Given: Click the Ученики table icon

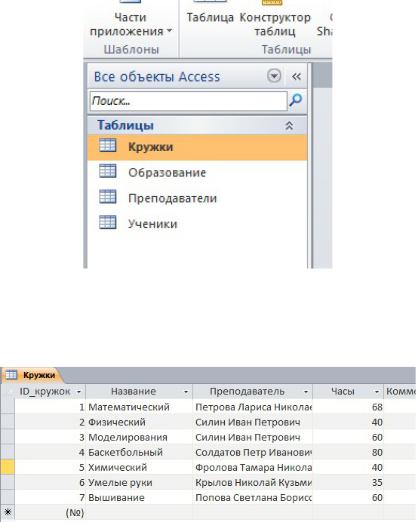Looking at the screenshot, I should [108, 222].
